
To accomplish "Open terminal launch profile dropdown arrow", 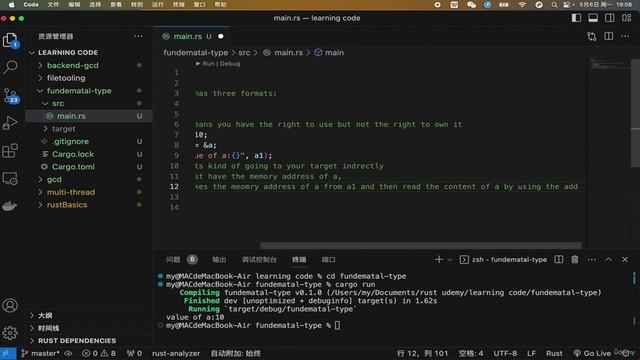I will tap(449, 260).
